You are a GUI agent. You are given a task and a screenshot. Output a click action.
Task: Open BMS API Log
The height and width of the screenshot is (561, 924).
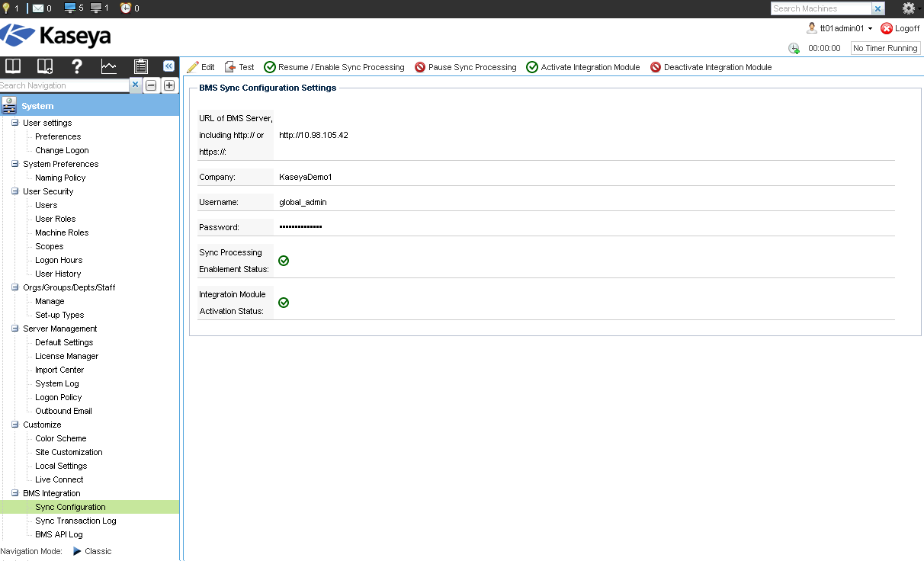tap(59, 534)
